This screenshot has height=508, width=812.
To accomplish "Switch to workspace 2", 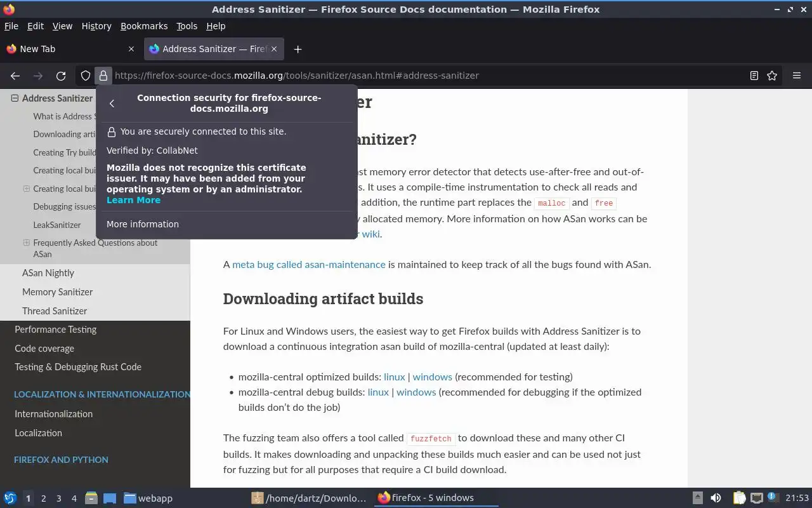I will click(x=43, y=498).
